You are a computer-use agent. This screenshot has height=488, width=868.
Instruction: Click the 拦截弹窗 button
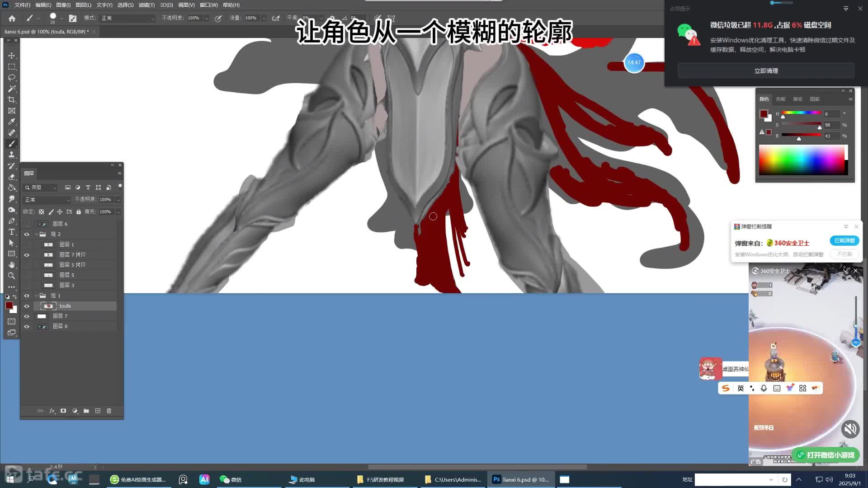click(844, 241)
